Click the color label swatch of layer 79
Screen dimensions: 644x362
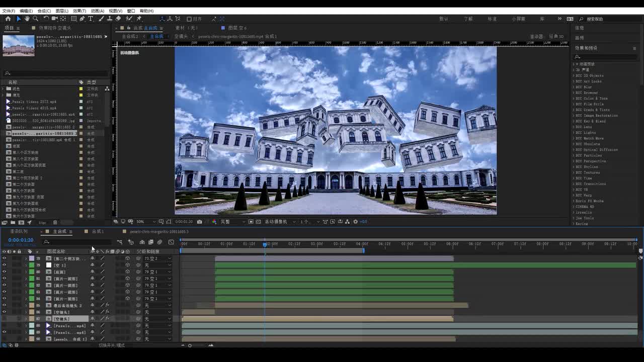pyautogui.click(x=32, y=265)
